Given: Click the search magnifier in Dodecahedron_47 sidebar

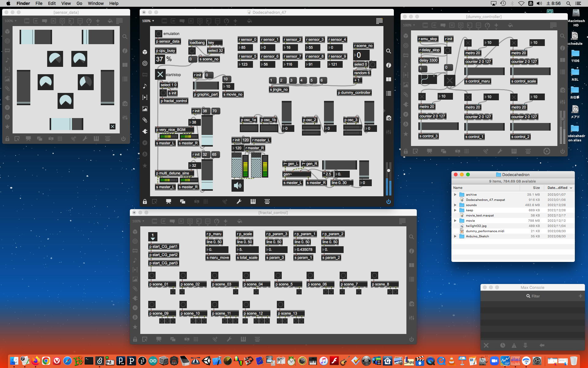Looking at the screenshot, I should [x=388, y=51].
